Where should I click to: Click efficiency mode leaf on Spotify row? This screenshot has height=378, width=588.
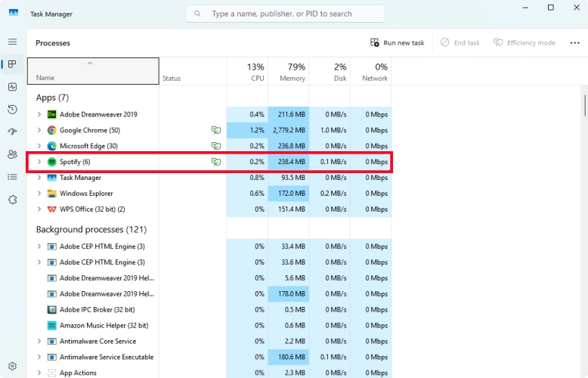(216, 162)
